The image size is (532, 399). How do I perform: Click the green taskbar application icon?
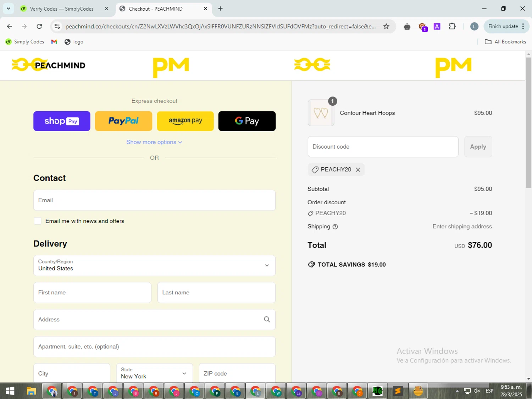(377, 391)
